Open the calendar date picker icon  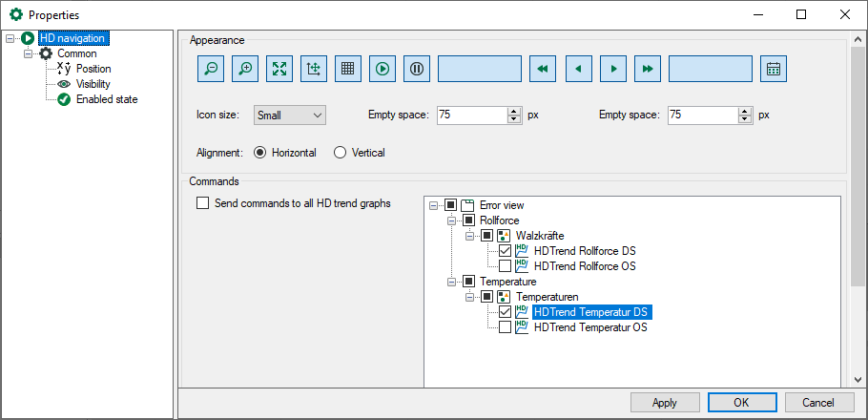[x=774, y=69]
